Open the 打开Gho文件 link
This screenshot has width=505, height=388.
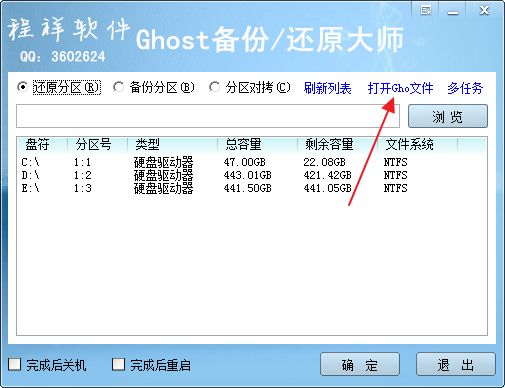(x=400, y=88)
